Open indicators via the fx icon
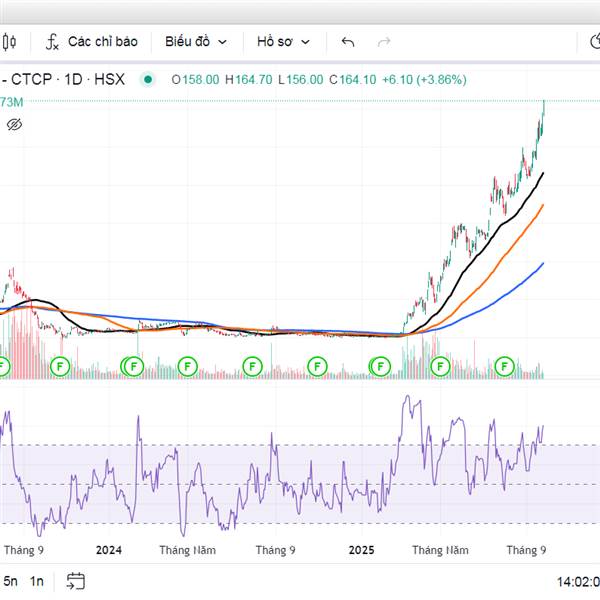The width and height of the screenshot is (600, 600). tap(52, 42)
